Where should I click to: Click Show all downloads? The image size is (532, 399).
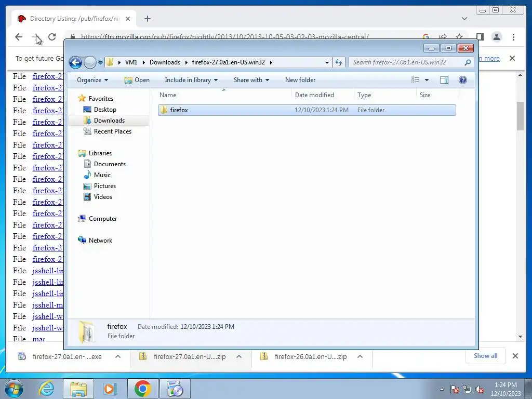tap(486, 356)
